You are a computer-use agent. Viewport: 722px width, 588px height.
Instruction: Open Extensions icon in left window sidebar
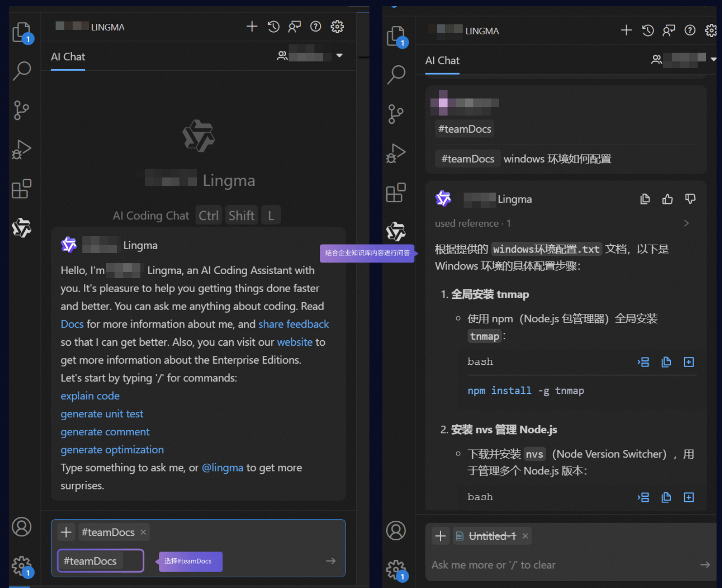tap(21, 189)
